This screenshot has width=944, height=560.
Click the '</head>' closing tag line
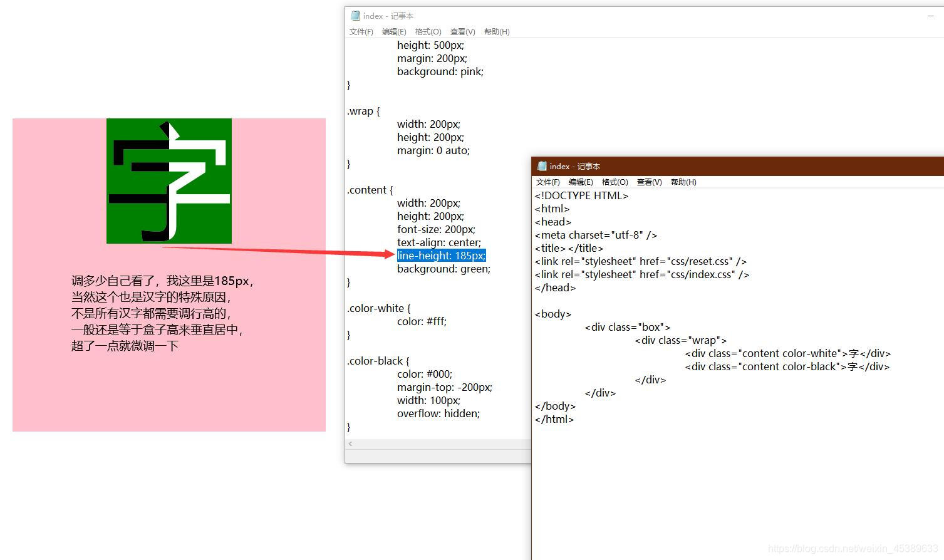point(555,288)
